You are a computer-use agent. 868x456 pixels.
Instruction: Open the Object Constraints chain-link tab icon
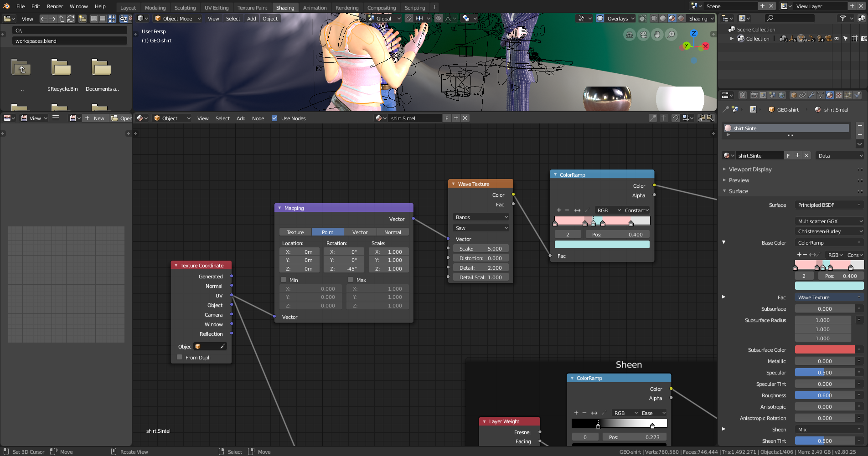click(802, 95)
